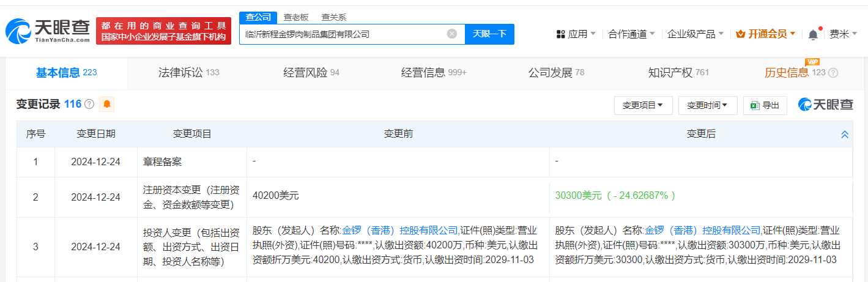Expand the 变更时间 filter dropdown

pyautogui.click(x=707, y=106)
